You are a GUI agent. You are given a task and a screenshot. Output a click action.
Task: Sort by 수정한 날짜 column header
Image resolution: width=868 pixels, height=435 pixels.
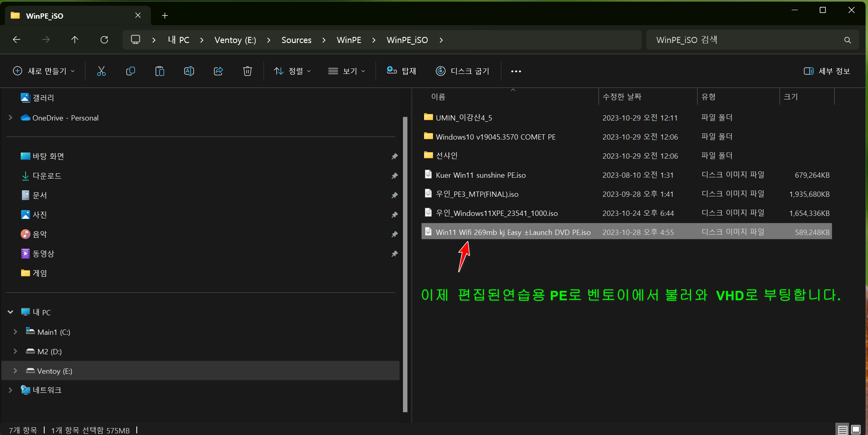pyautogui.click(x=622, y=97)
